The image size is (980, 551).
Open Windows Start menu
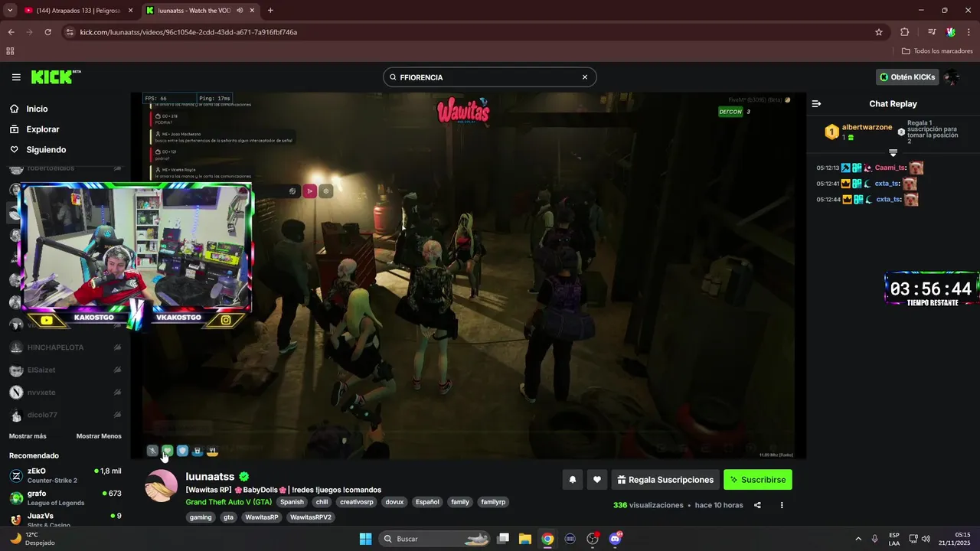pyautogui.click(x=365, y=539)
